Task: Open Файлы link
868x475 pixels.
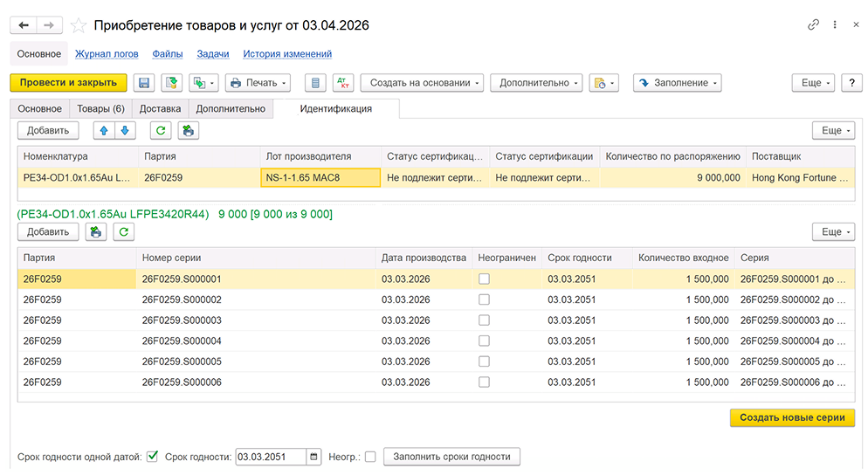Action: (x=167, y=54)
